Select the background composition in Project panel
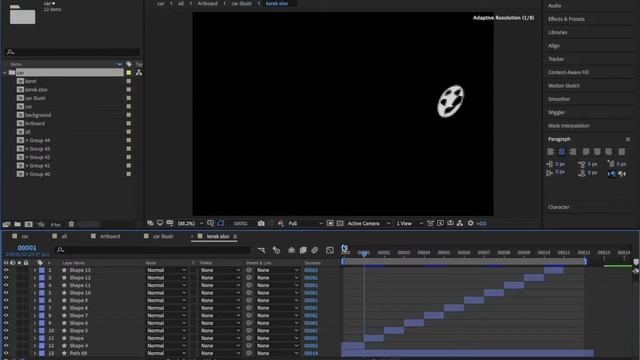Viewport: 640px width, 360px height. pos(38,115)
